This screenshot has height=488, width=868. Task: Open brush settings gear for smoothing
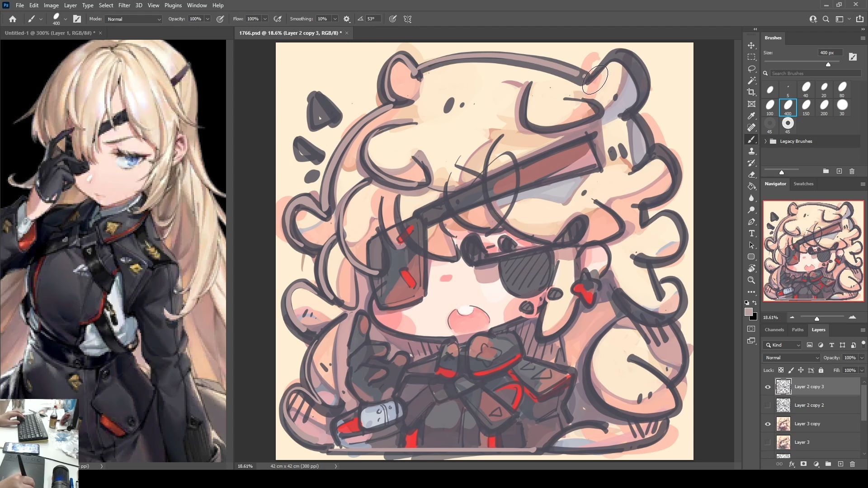(x=347, y=19)
